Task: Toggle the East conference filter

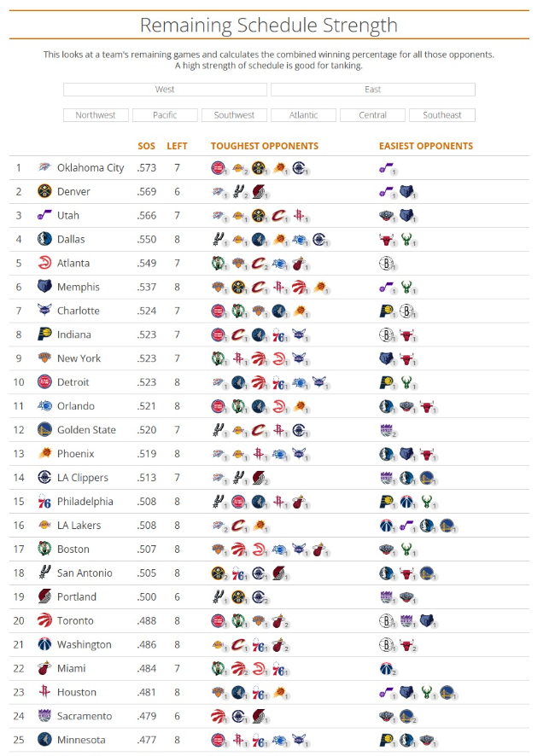Action: [372, 90]
